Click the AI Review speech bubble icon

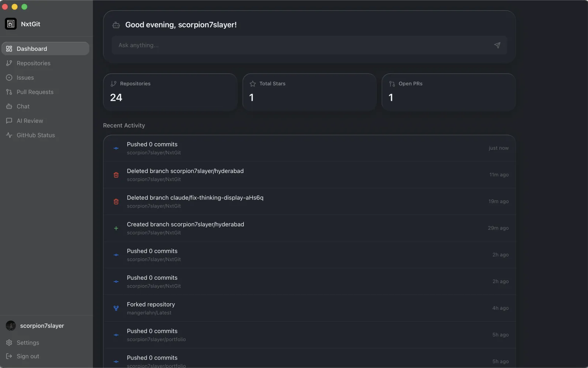click(9, 121)
